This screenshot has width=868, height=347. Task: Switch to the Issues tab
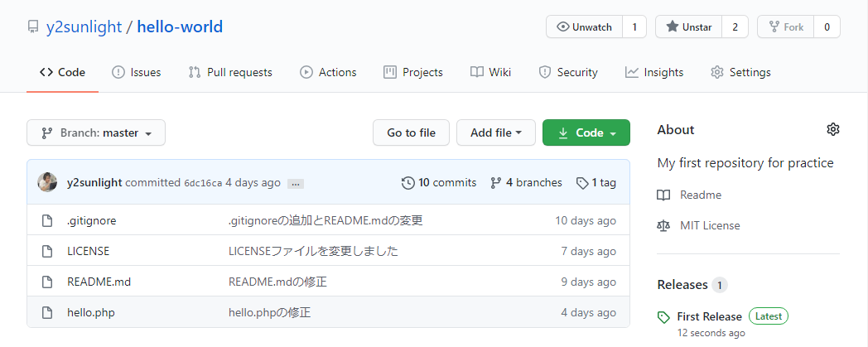pos(137,72)
